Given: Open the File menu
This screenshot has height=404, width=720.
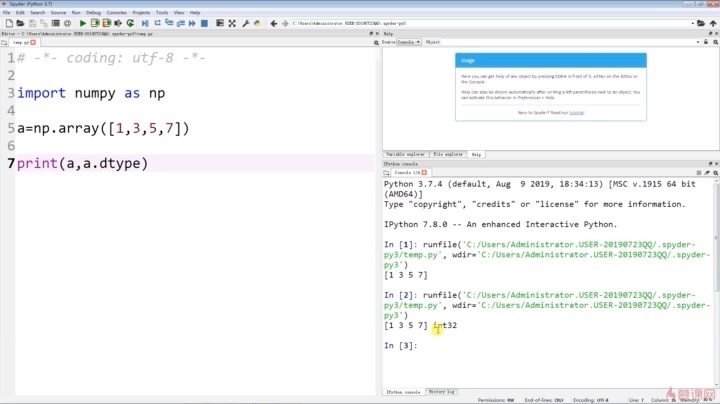Looking at the screenshot, I should (6, 12).
